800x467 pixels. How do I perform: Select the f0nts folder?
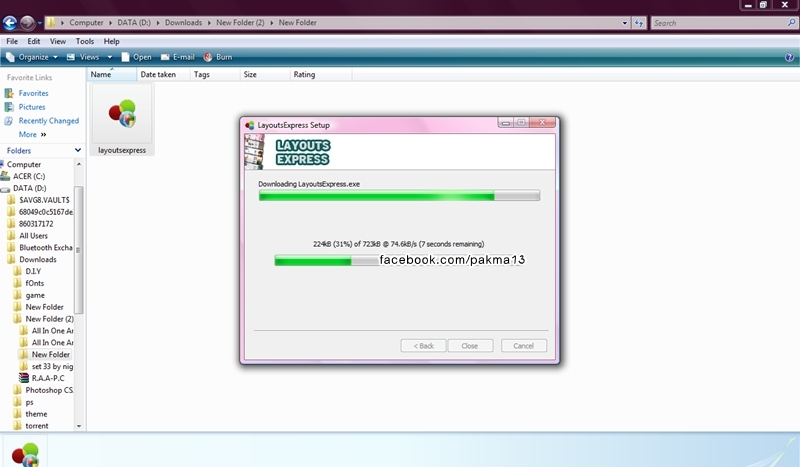tap(35, 283)
